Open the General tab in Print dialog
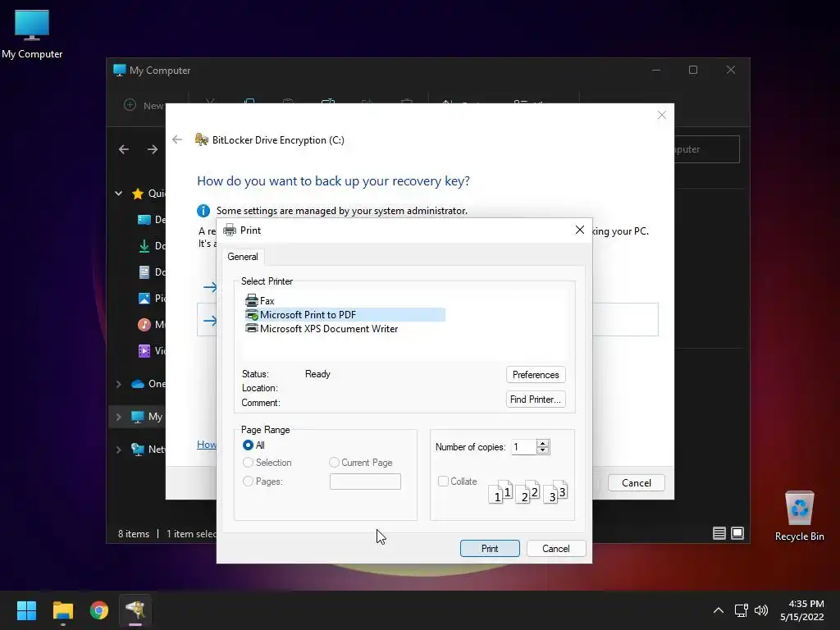 (x=243, y=257)
